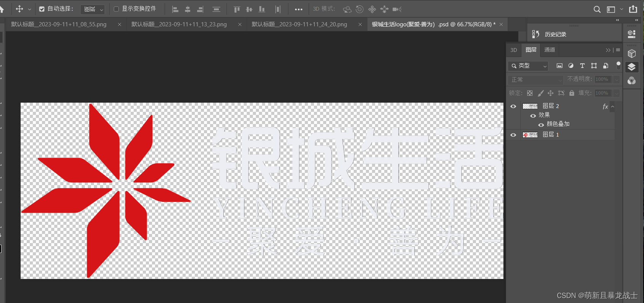
Task: Toggle the 自动选择 checkbox
Action: [42, 9]
